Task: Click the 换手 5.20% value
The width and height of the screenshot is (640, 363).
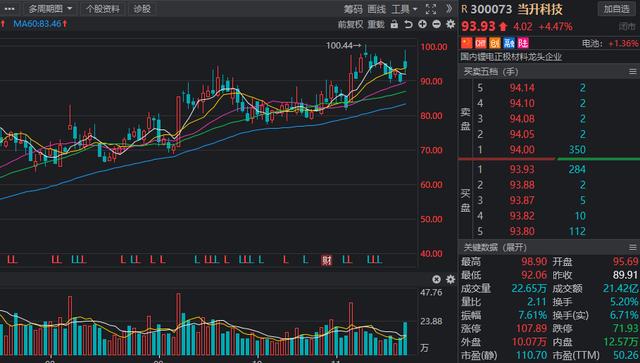Action: [624, 302]
